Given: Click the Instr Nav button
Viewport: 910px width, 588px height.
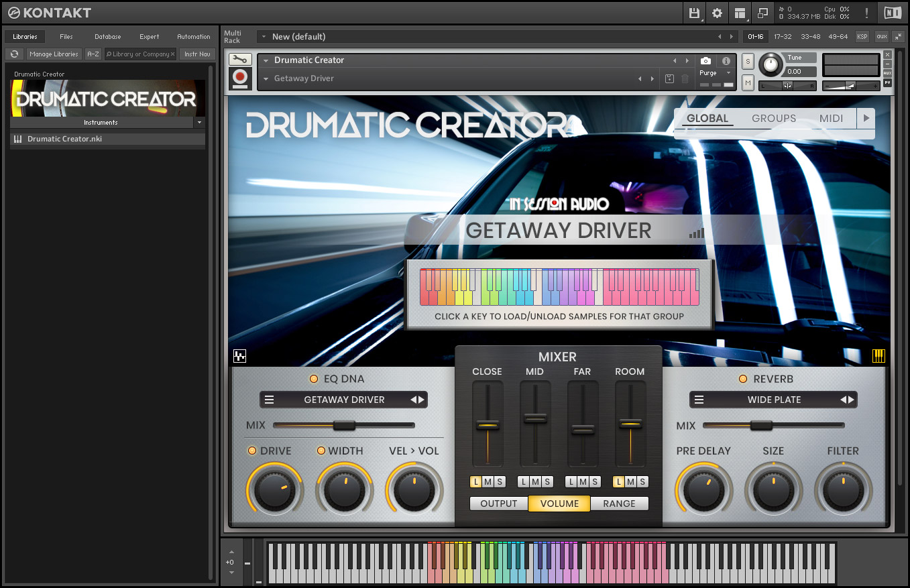Looking at the screenshot, I should pos(197,54).
